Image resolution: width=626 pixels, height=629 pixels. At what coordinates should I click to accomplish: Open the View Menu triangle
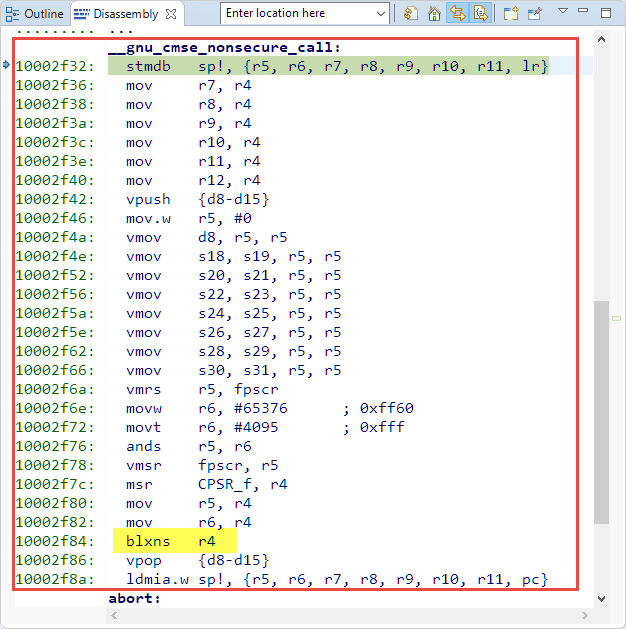click(561, 13)
